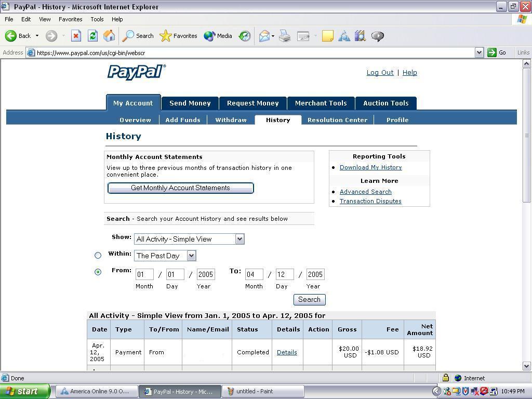Open the Show activity view dropdown
This screenshot has height=399, width=532.
pos(189,239)
